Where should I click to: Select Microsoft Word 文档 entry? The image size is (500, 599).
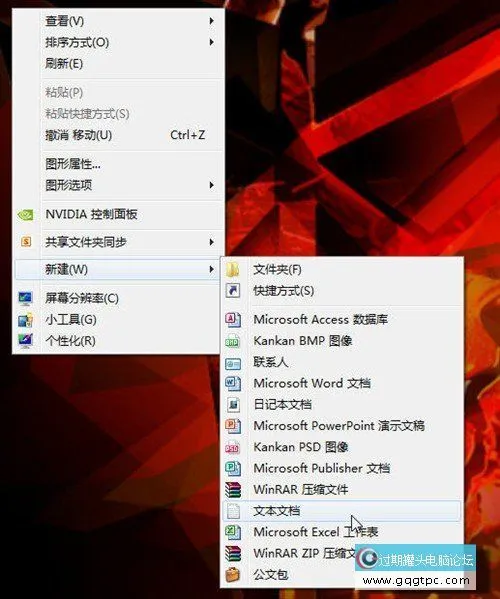(x=342, y=383)
